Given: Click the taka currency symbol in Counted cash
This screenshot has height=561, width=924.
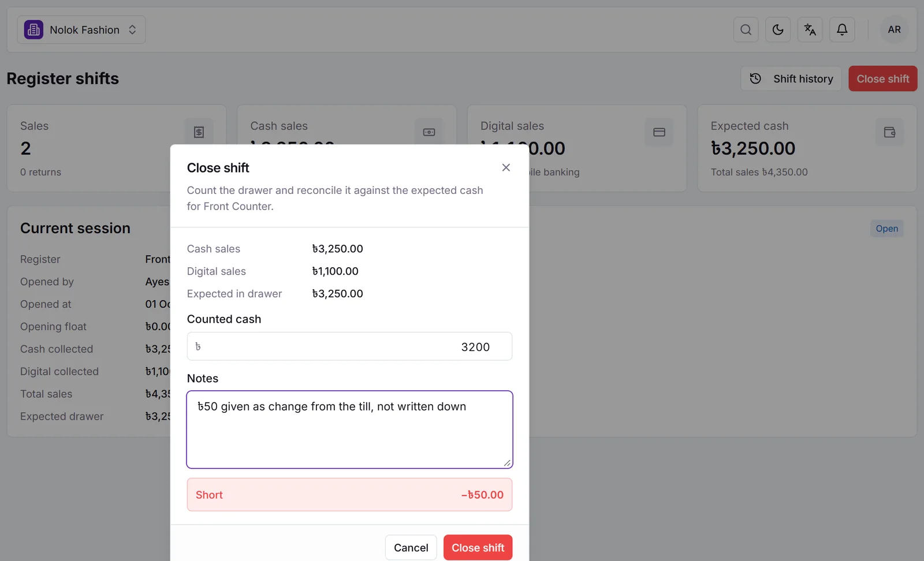Looking at the screenshot, I should pos(198,346).
